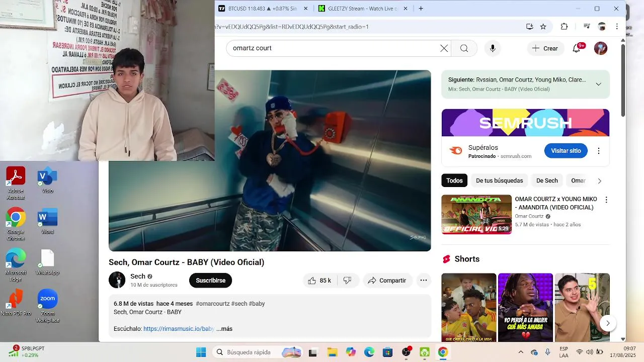Screen dimensions: 644x362
Task: Select the Microsoft Edge desktop shortcut
Action: point(16,265)
